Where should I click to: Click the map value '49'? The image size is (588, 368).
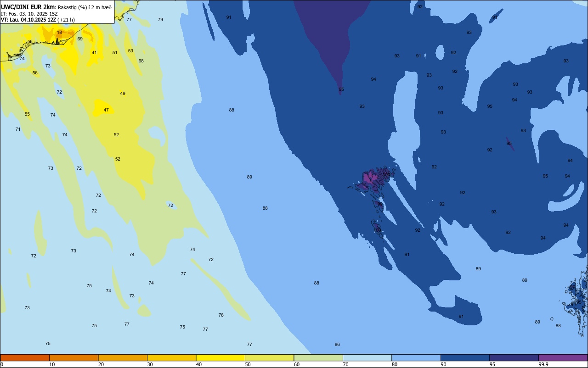[123, 94]
